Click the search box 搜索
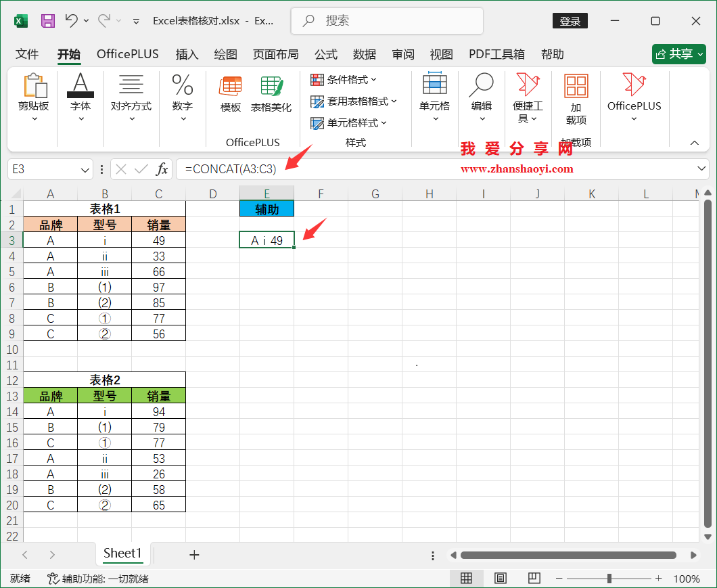 [388, 20]
